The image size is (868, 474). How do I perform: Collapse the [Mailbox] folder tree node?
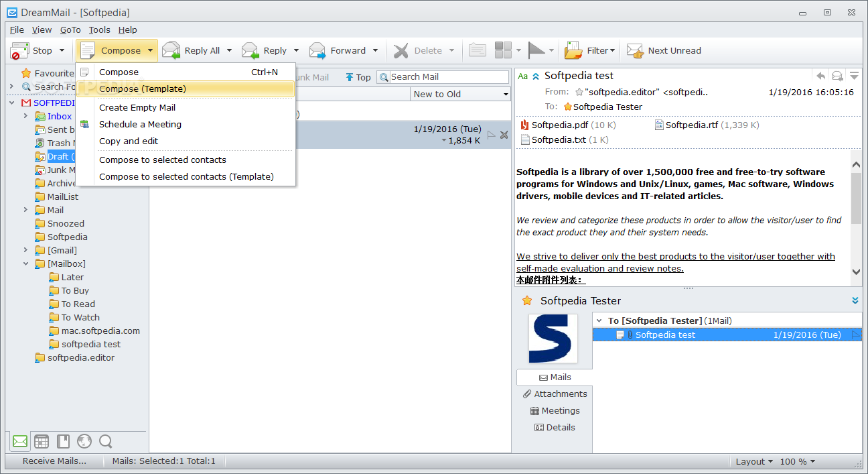(26, 263)
